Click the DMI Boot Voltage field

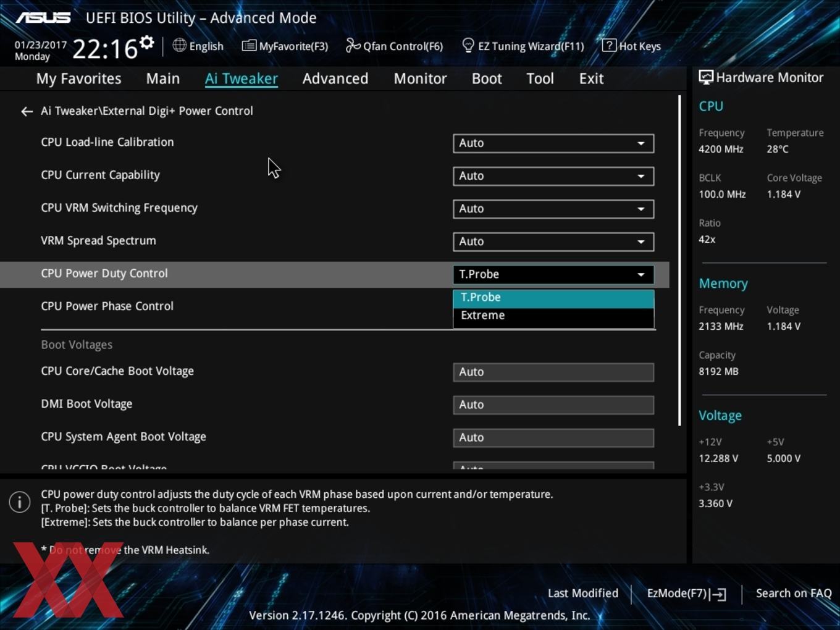pos(553,405)
